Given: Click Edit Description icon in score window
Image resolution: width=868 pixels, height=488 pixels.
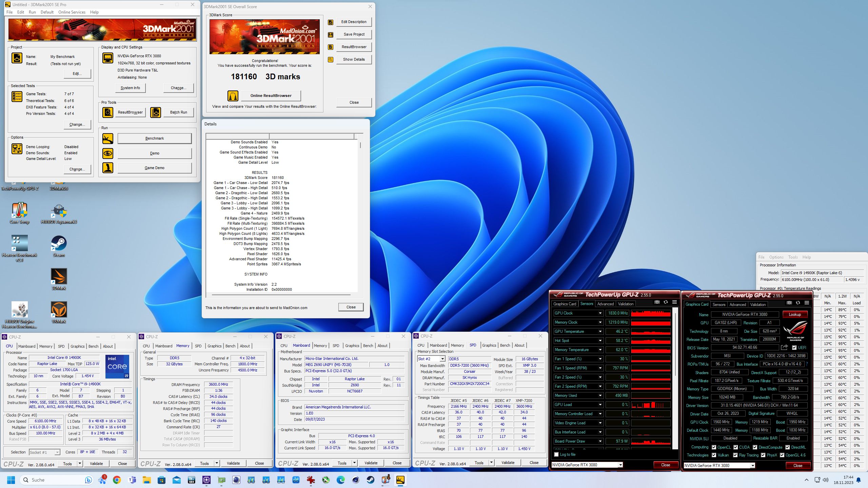Looking at the screenshot, I should [331, 22].
